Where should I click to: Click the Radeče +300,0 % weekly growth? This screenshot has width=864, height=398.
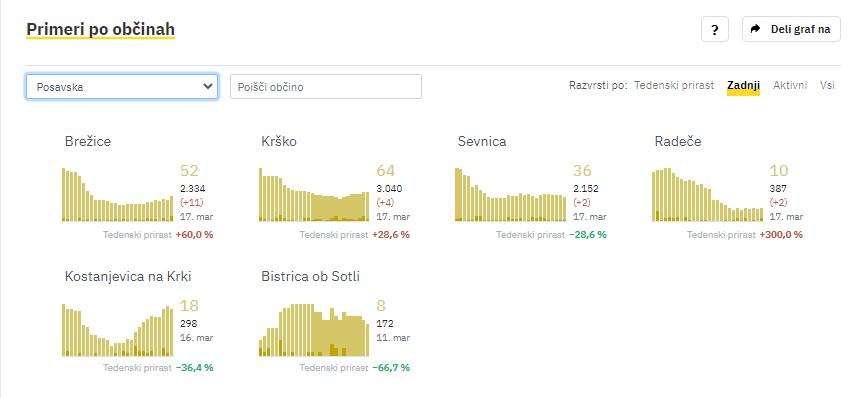tap(781, 235)
